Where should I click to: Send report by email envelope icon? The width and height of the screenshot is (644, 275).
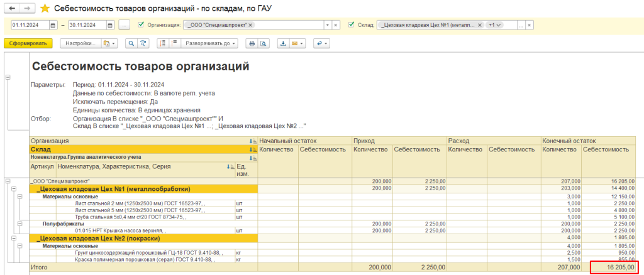(294, 43)
